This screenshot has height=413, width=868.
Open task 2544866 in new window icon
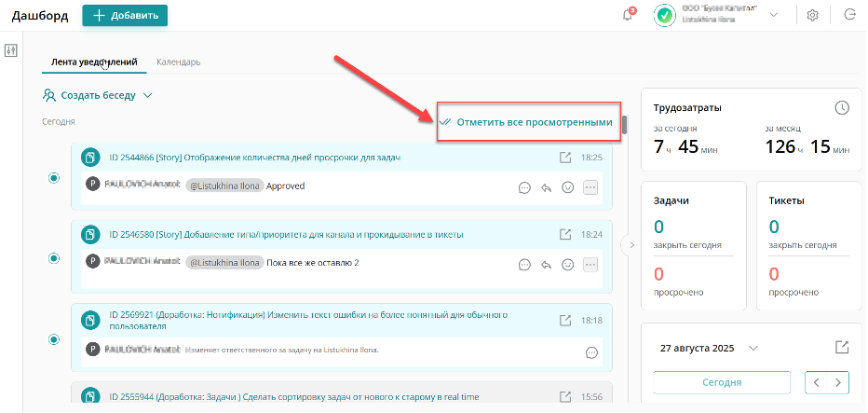pos(564,158)
